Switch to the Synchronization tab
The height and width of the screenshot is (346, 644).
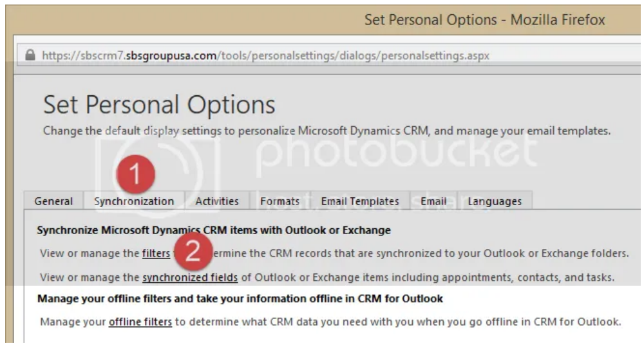click(x=134, y=201)
